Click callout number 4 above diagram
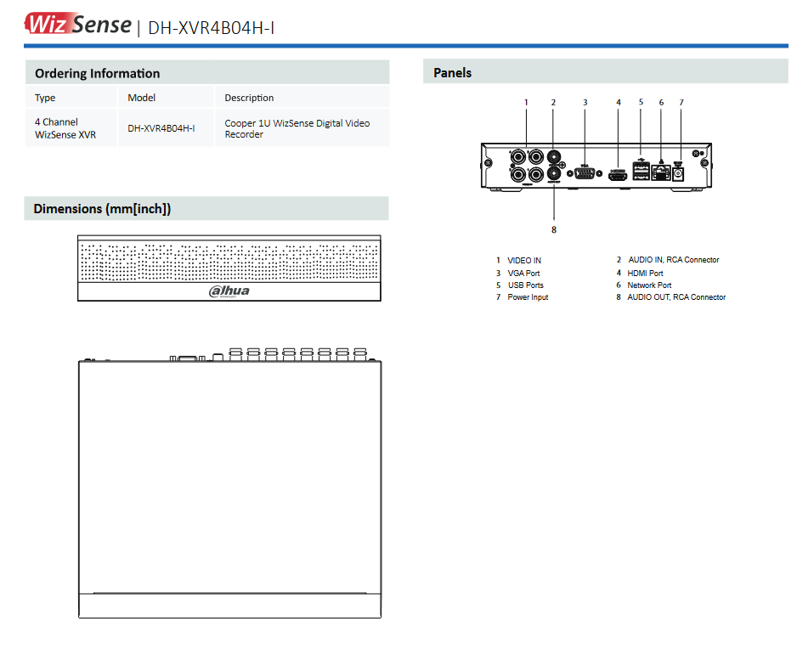Viewport: 797px width, 672px height. tap(619, 102)
